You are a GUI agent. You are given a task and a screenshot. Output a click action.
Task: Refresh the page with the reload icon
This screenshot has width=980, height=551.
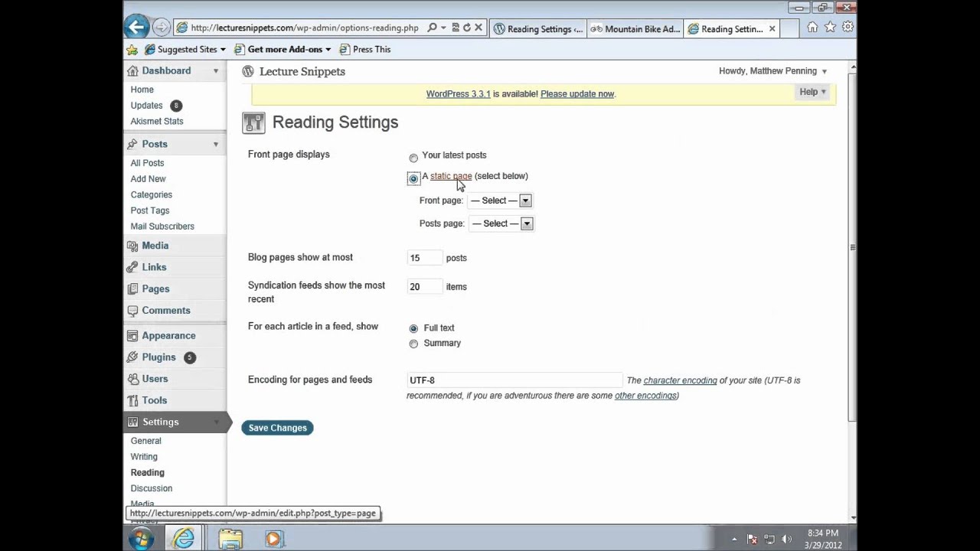click(466, 28)
